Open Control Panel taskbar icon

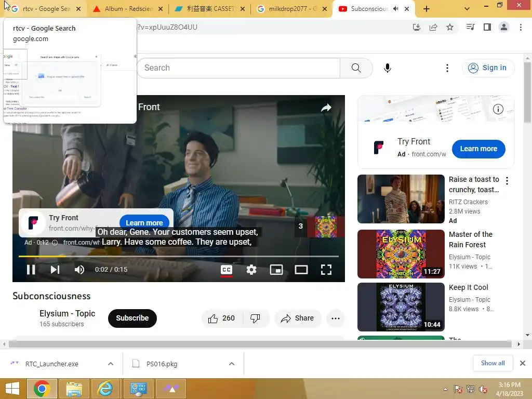point(138,389)
